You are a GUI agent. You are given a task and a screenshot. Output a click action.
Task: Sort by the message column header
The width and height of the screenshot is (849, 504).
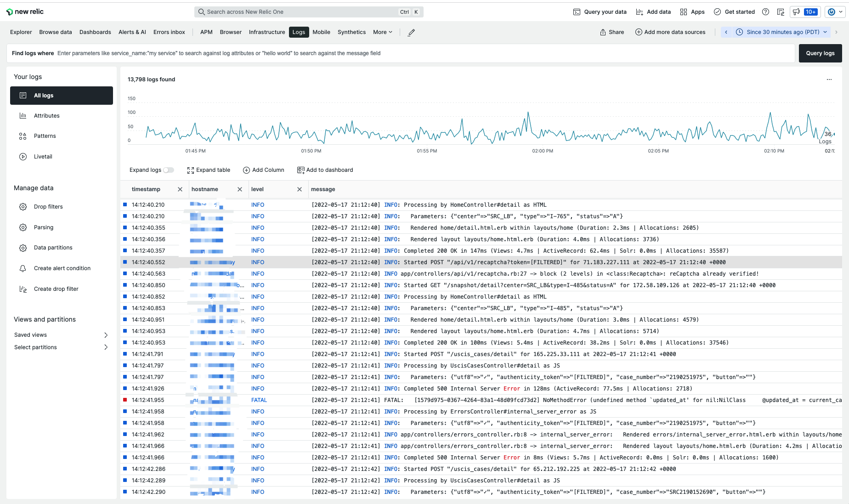coord(323,189)
